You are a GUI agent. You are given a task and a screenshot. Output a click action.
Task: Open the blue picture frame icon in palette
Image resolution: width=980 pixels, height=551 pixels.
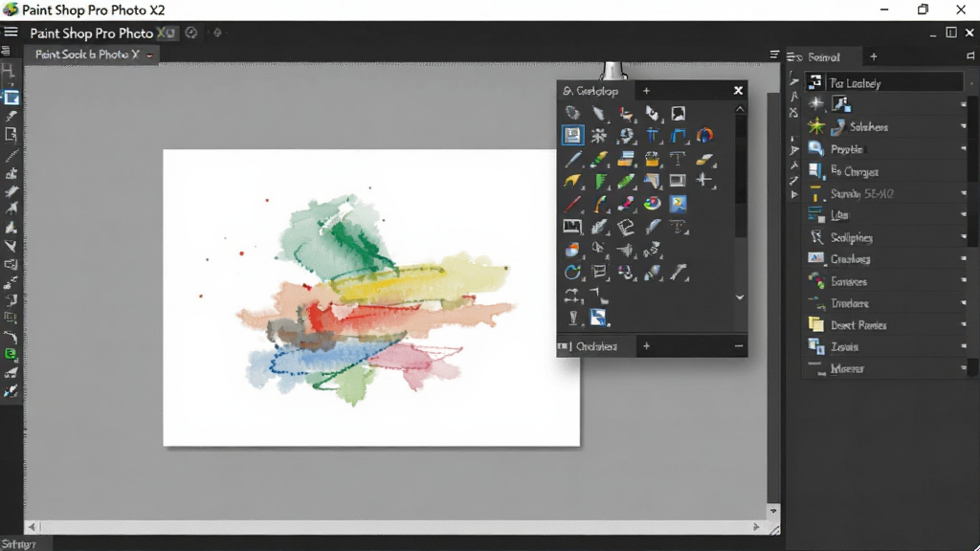pos(679,204)
